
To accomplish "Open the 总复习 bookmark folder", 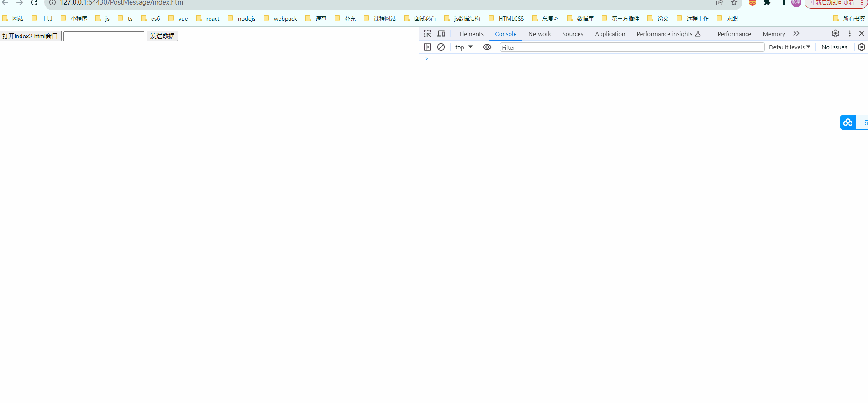I will coord(546,19).
